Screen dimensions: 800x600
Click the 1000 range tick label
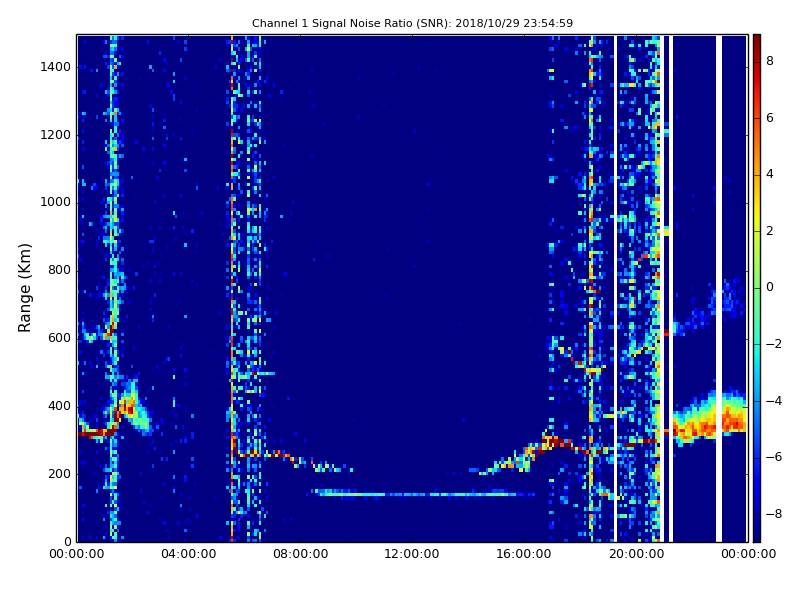click(x=56, y=202)
